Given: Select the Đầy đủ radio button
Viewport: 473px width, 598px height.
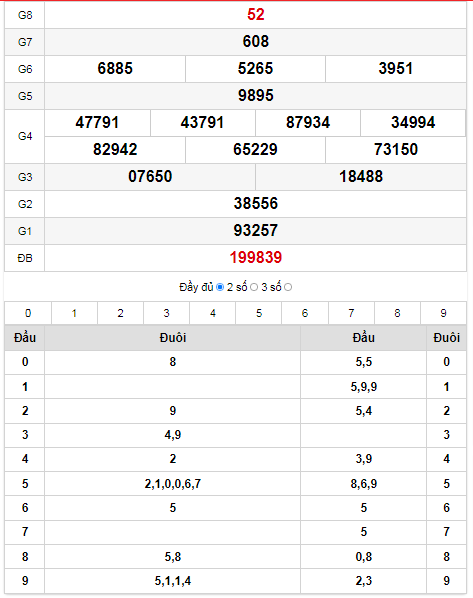Looking at the screenshot, I should (220, 287).
